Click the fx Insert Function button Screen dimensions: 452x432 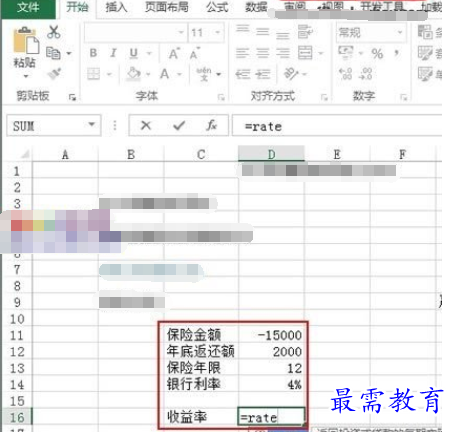212,125
